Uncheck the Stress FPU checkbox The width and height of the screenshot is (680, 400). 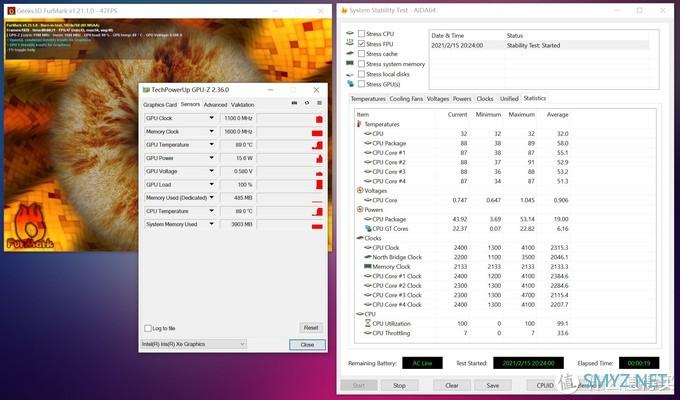point(361,43)
